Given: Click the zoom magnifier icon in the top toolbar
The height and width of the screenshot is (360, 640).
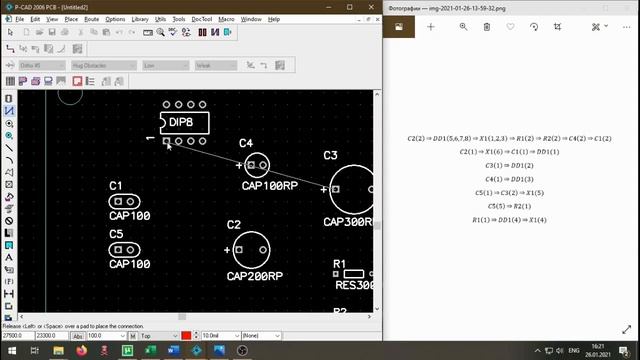Looking at the screenshot, I should point(161,32).
